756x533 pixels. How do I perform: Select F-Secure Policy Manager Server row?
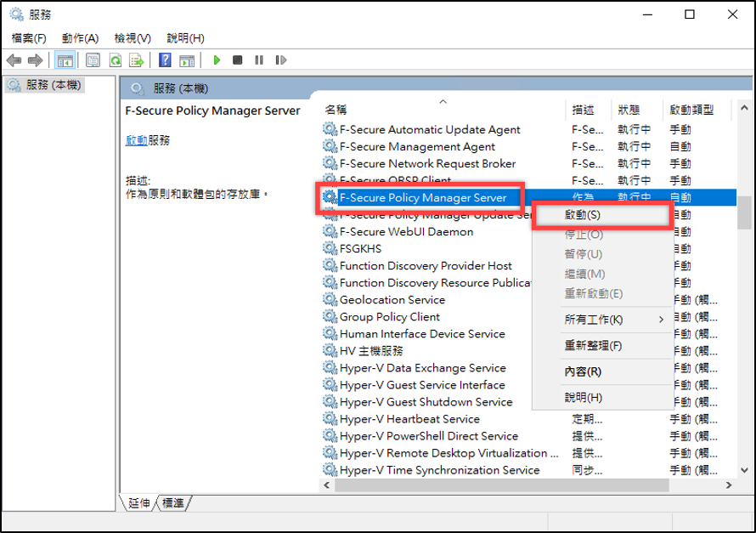pyautogui.click(x=528, y=197)
